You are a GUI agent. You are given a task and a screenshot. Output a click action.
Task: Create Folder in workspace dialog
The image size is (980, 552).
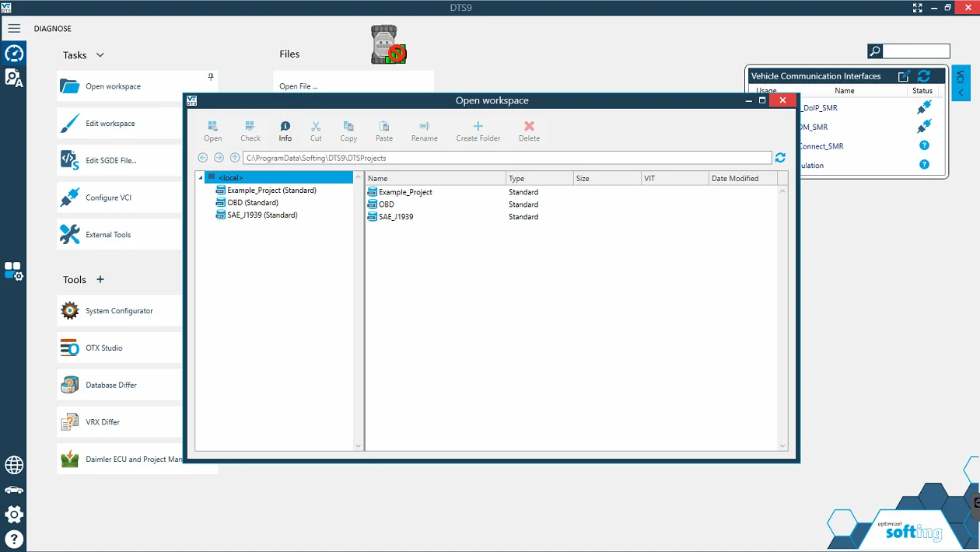click(x=478, y=131)
